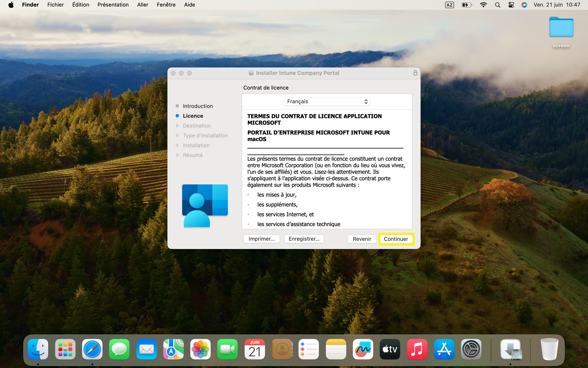Click the Imprimer… button

262,239
